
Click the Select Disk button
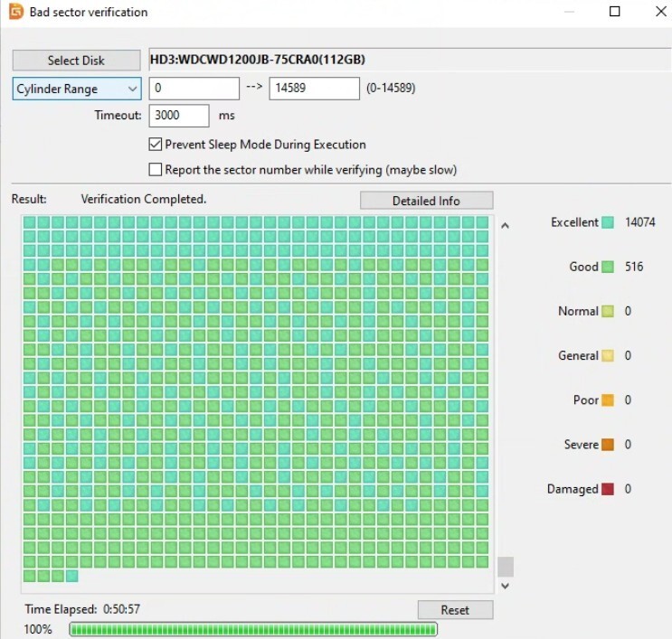(x=76, y=61)
